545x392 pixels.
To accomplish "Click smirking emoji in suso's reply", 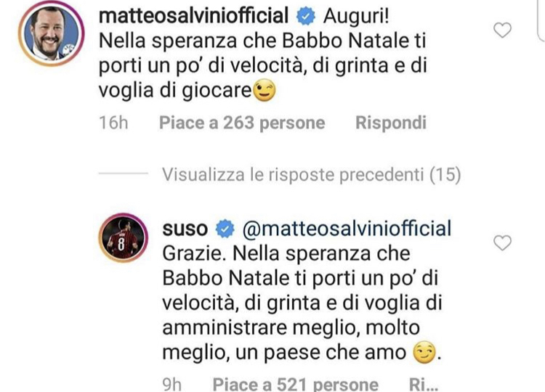I will pos(424,353).
